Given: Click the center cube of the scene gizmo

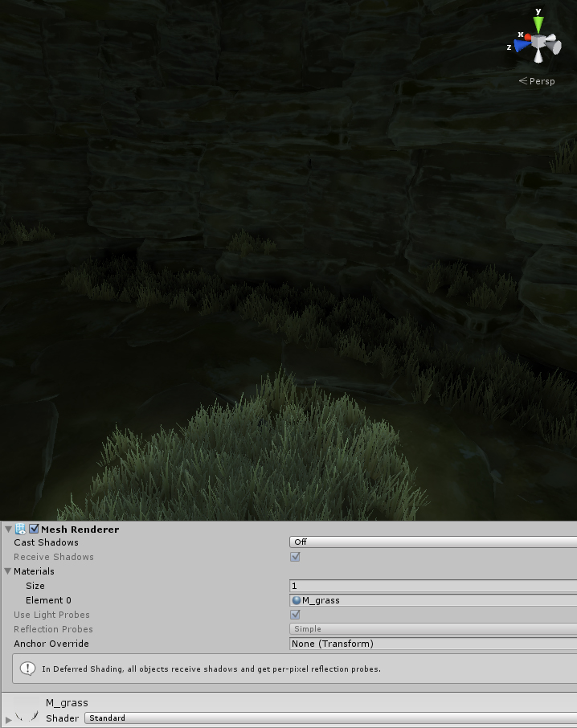Looking at the screenshot, I should (x=539, y=42).
